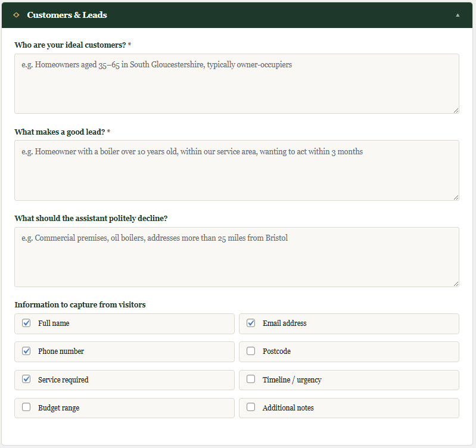This screenshot has width=476, height=448.
Task: Tick the Timeline / urgency checkbox
Action: click(x=251, y=379)
